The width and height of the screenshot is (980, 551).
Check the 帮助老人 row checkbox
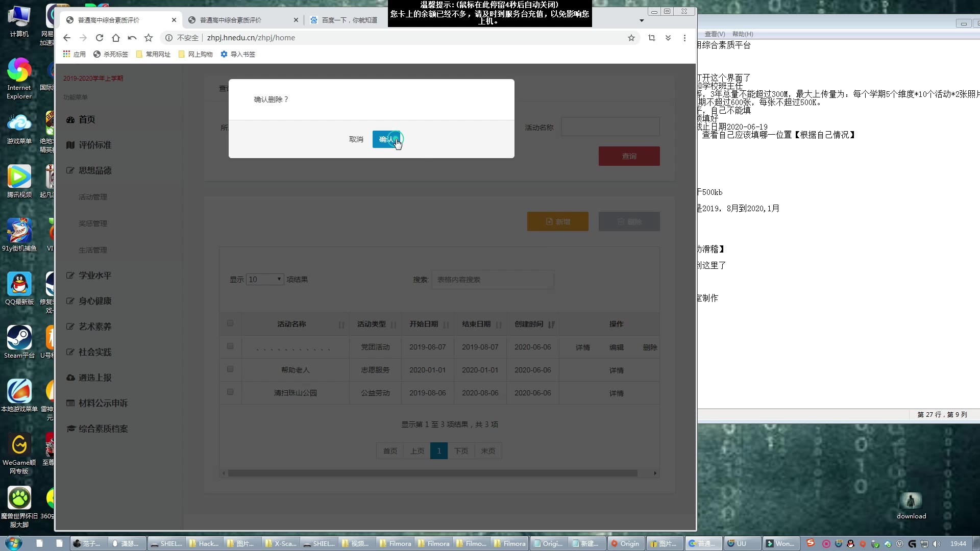coord(230,369)
